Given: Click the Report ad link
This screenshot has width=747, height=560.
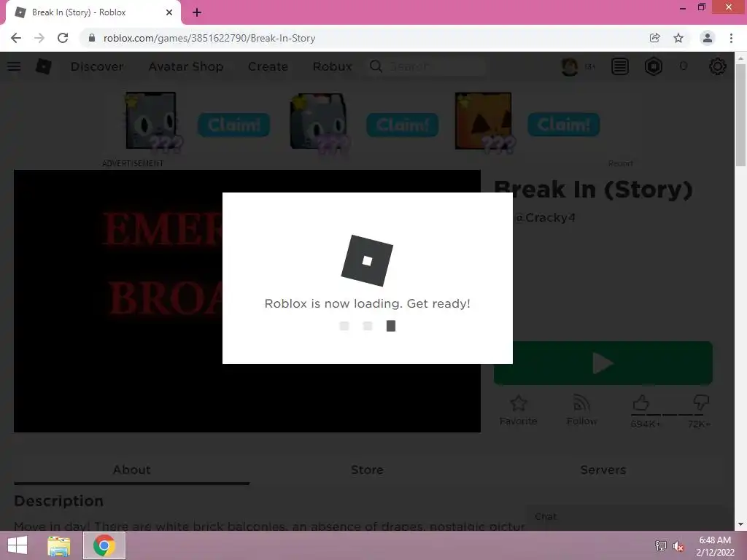Looking at the screenshot, I should click(620, 163).
